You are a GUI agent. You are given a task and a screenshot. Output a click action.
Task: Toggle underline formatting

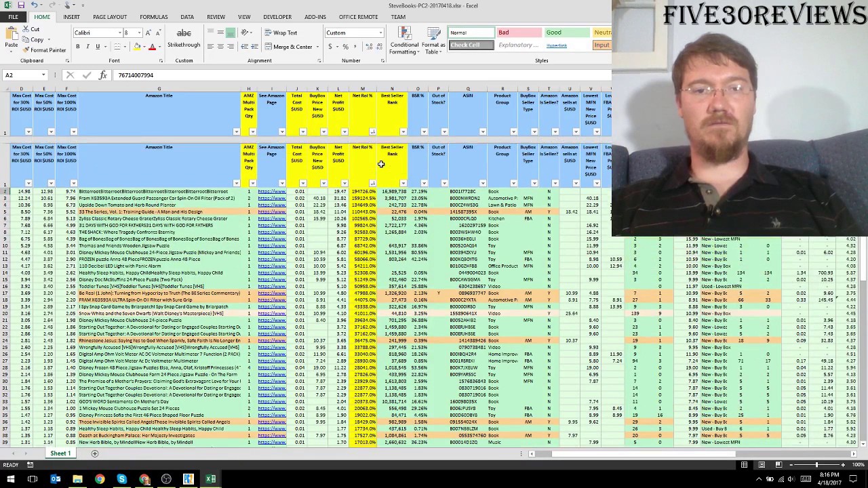pyautogui.click(x=98, y=47)
